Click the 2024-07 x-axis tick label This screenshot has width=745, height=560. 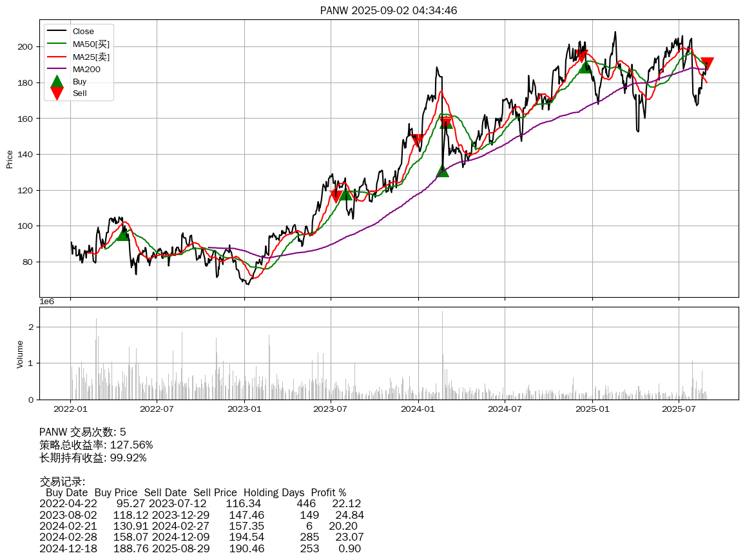click(505, 408)
